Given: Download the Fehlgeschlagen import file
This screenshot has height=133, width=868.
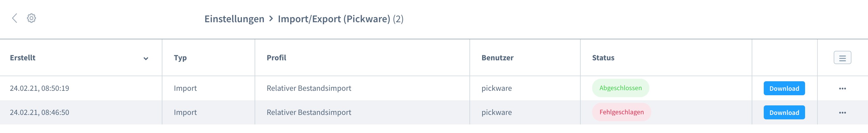Looking at the screenshot, I should 784,113.
